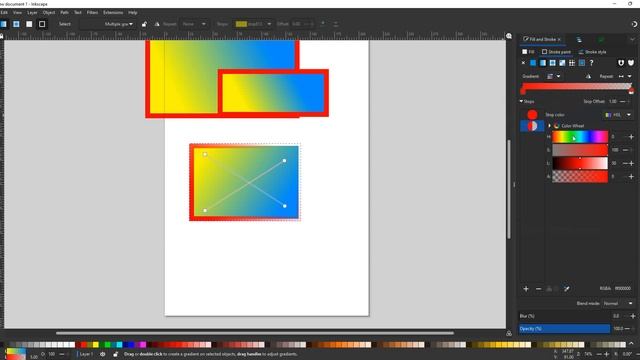This screenshot has height=360, width=640.
Task: Increase the Hue value with plus
Action: click(x=631, y=137)
